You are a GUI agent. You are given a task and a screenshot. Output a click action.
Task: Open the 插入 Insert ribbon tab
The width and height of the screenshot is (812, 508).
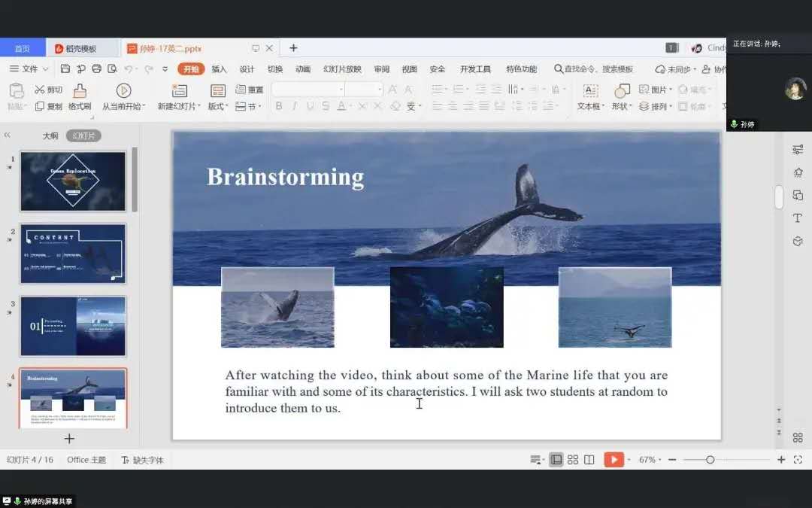point(219,69)
